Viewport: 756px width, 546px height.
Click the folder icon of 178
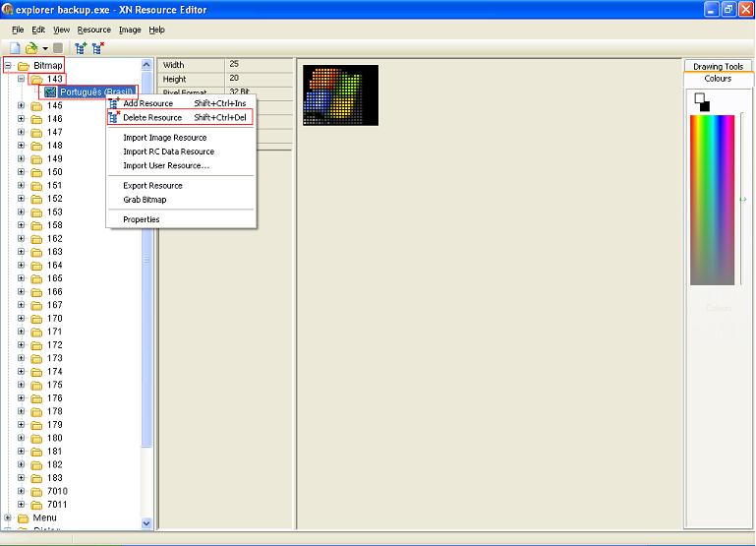(36, 411)
